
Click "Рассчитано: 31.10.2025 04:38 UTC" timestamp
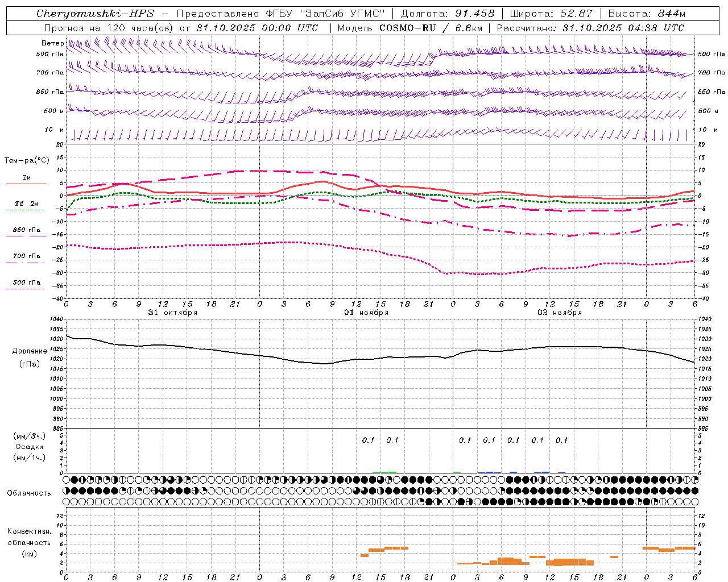pos(590,28)
